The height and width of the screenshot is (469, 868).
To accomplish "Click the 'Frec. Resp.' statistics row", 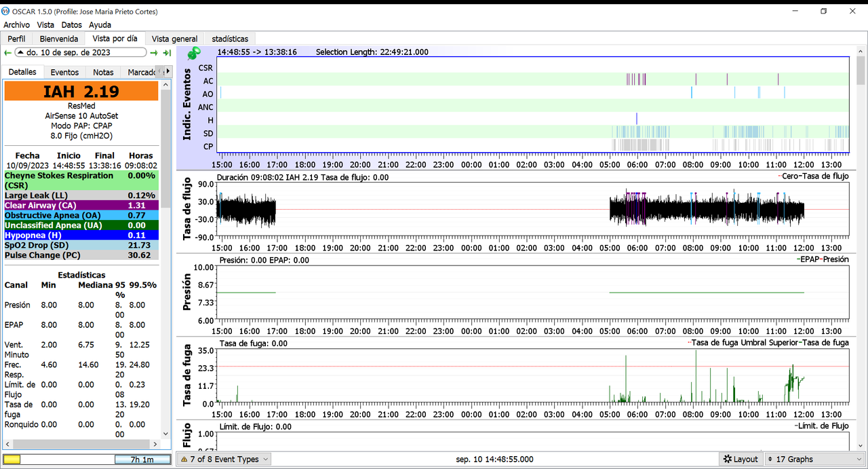I will tap(81, 369).
